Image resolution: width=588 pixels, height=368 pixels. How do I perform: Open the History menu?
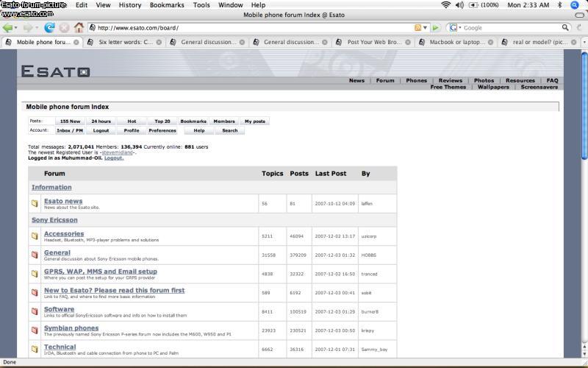130,5
